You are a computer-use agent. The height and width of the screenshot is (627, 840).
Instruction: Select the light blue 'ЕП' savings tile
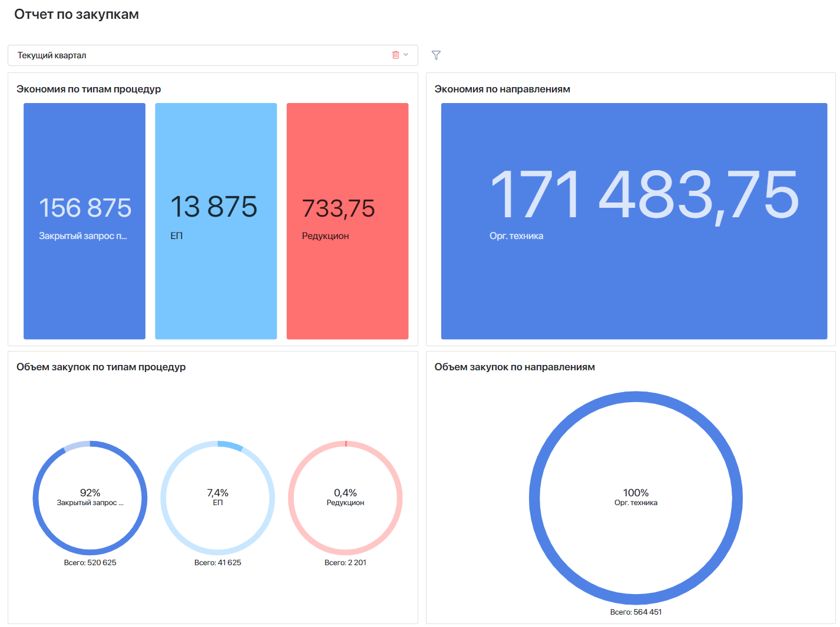pyautogui.click(x=216, y=221)
